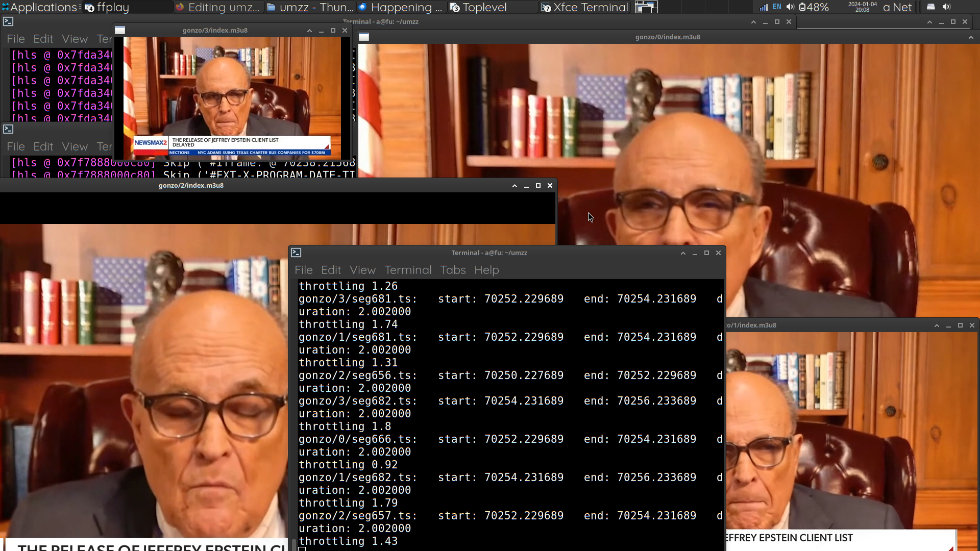This screenshot has height=551, width=980.
Task: Click the 'gonzo/3/seg681.ts:' text in terminal
Action: coord(358,299)
